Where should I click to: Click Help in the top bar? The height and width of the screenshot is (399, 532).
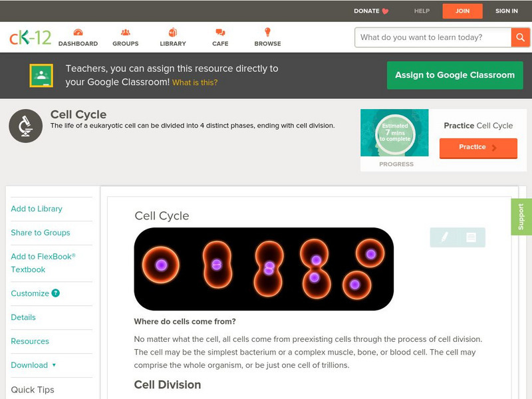[422, 11]
